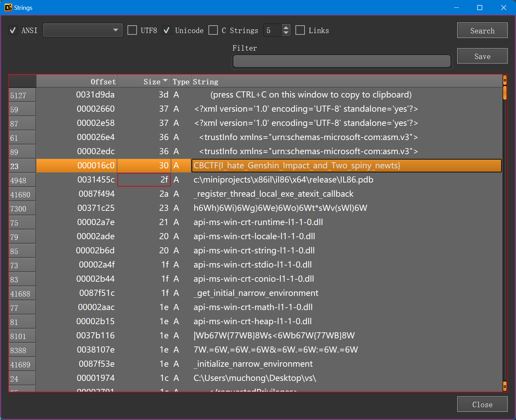Click the scroll-to-top marker on scrollbar
This screenshot has width=516, height=420.
pos(505,80)
